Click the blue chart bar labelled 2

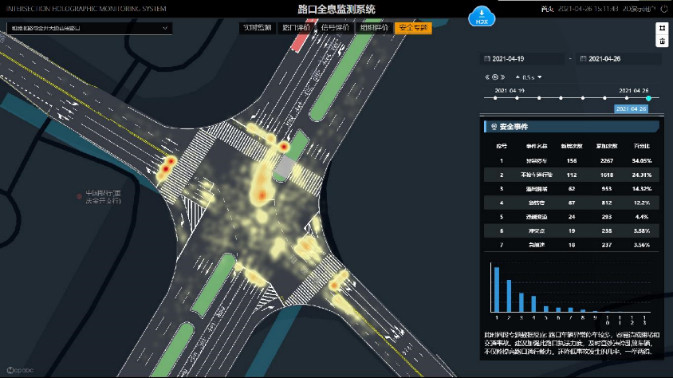[x=509, y=296]
